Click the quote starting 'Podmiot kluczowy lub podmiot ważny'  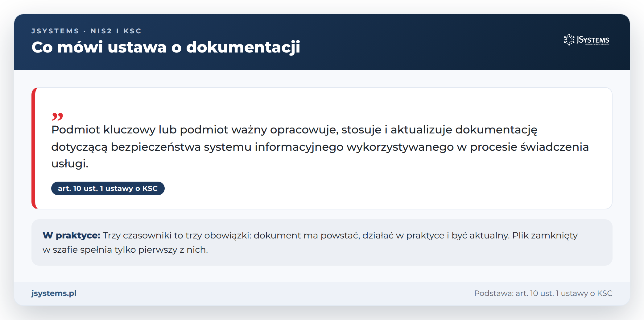(x=320, y=147)
